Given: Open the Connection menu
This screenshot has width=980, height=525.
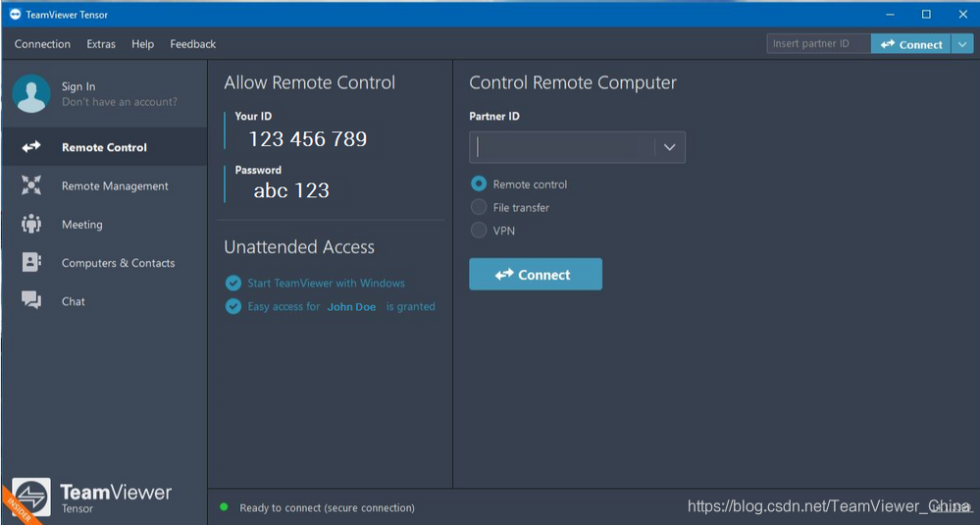Looking at the screenshot, I should pos(42,44).
